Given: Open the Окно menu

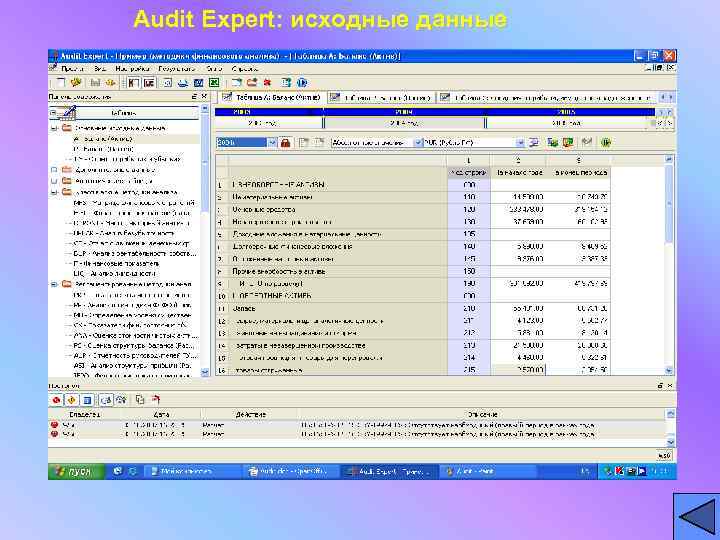Looking at the screenshot, I should coord(214,69).
